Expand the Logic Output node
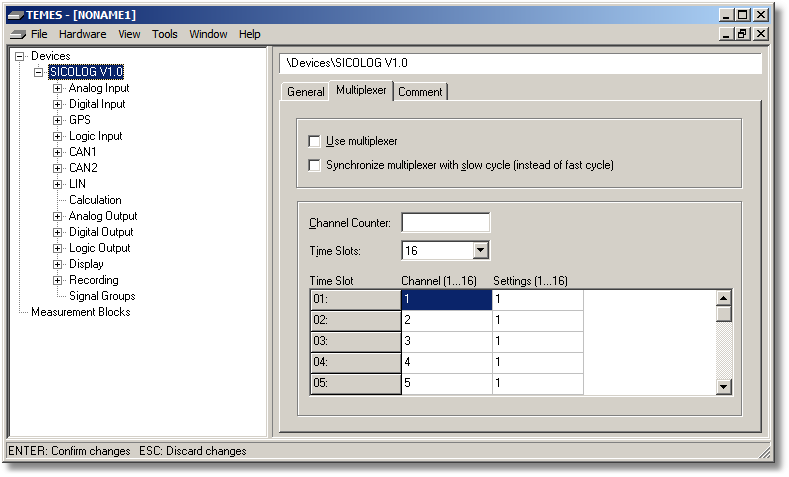The height and width of the screenshot is (477, 789). click(57, 249)
